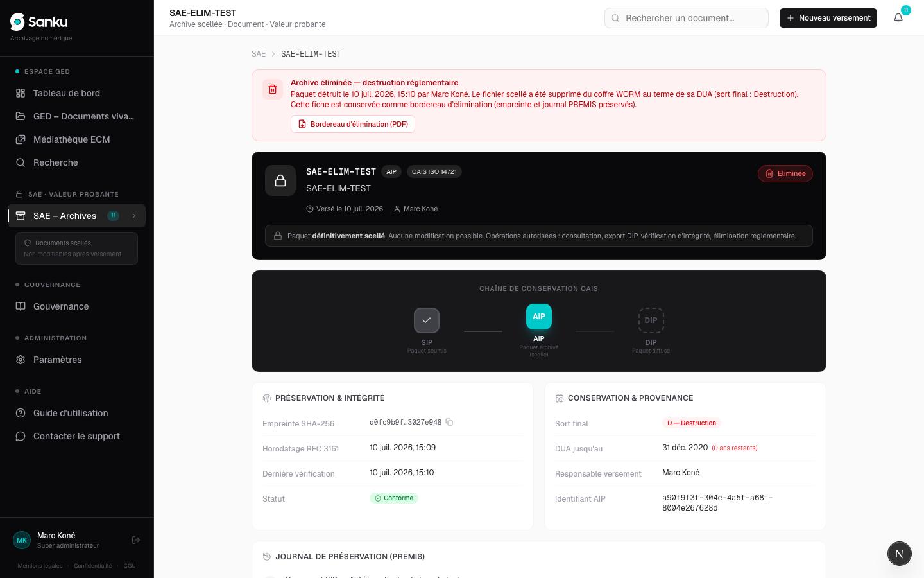924x578 pixels.
Task: Expand SAE – Archives chevron
Action: (134, 216)
